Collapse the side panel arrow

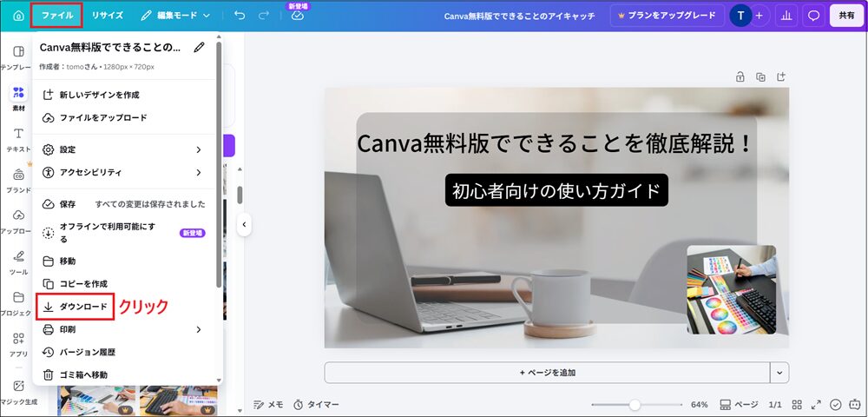pos(244,225)
